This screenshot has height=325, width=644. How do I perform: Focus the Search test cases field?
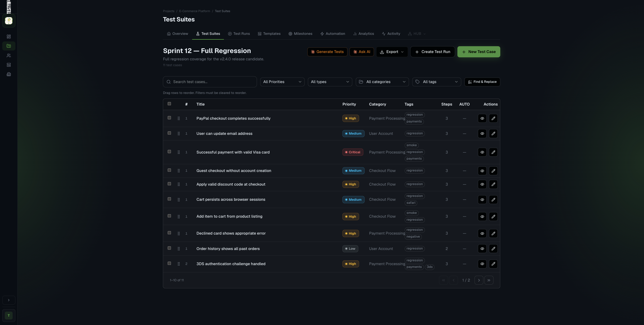(x=210, y=82)
